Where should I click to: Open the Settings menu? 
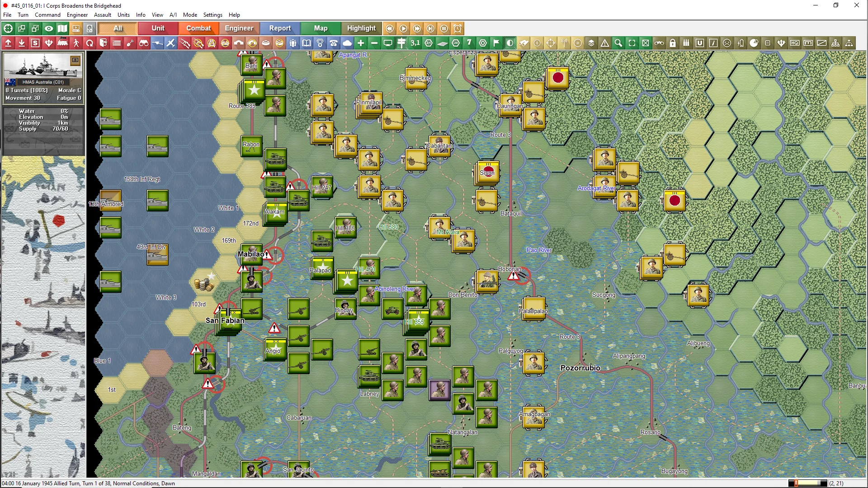click(212, 15)
